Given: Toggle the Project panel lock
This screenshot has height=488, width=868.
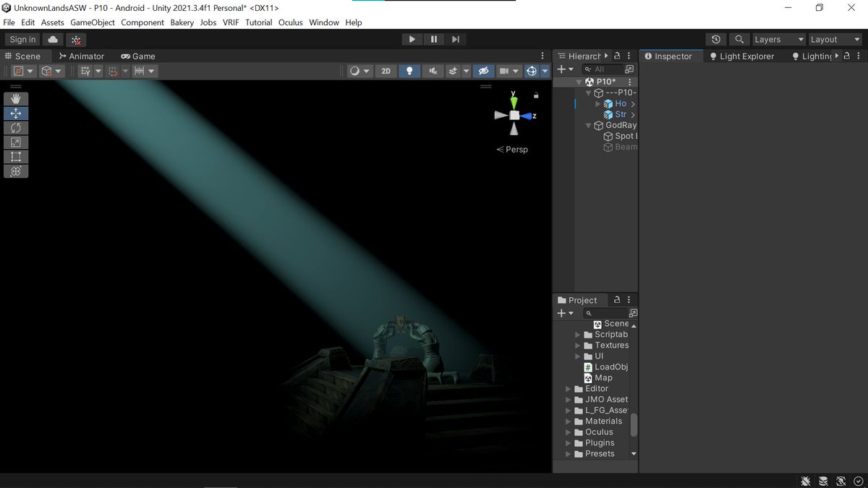Looking at the screenshot, I should (617, 299).
